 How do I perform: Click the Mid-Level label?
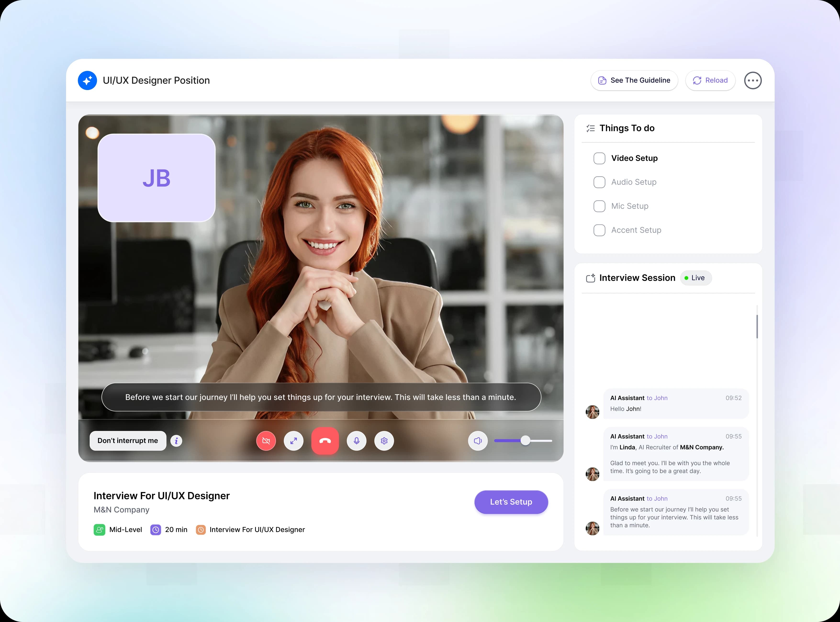(x=126, y=530)
